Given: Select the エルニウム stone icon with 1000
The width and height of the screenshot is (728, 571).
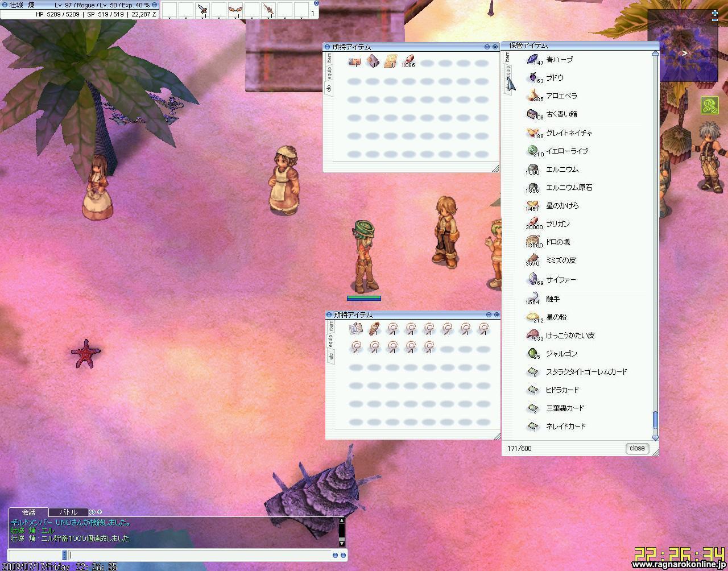Looking at the screenshot, I should [533, 169].
